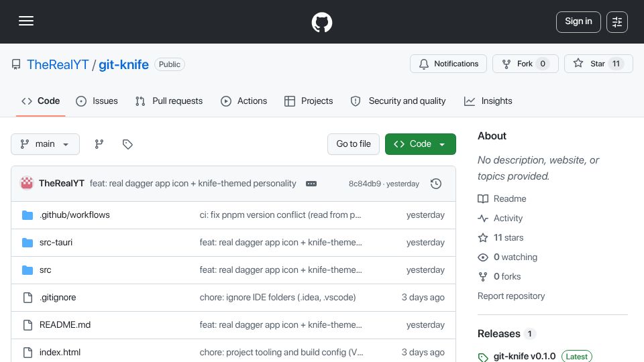The height and width of the screenshot is (362, 644).
Task: Click file icon beside .gitignore
Action: coord(28,298)
